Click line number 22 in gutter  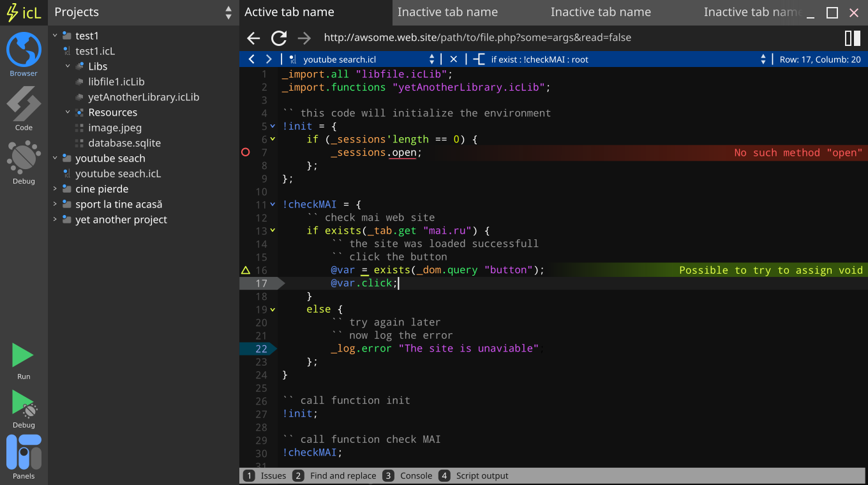pyautogui.click(x=261, y=348)
